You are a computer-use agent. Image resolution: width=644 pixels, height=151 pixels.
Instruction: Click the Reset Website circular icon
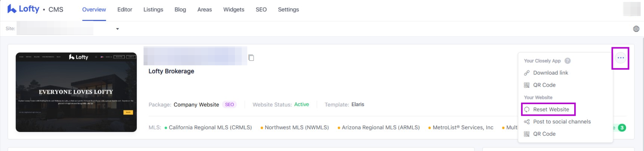527,109
